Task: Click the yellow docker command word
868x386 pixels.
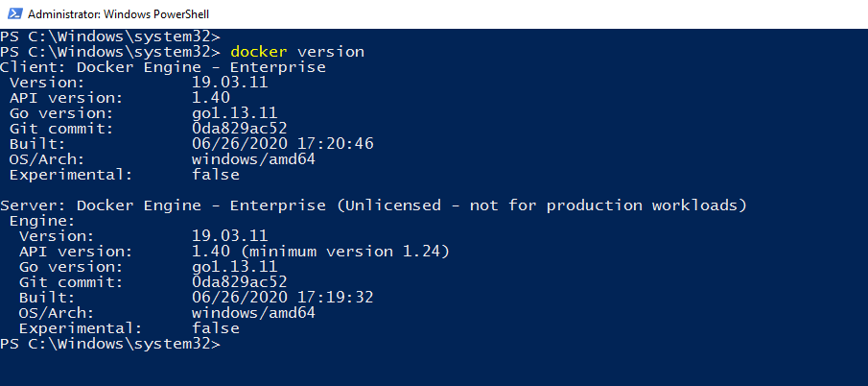Action: click(x=259, y=51)
